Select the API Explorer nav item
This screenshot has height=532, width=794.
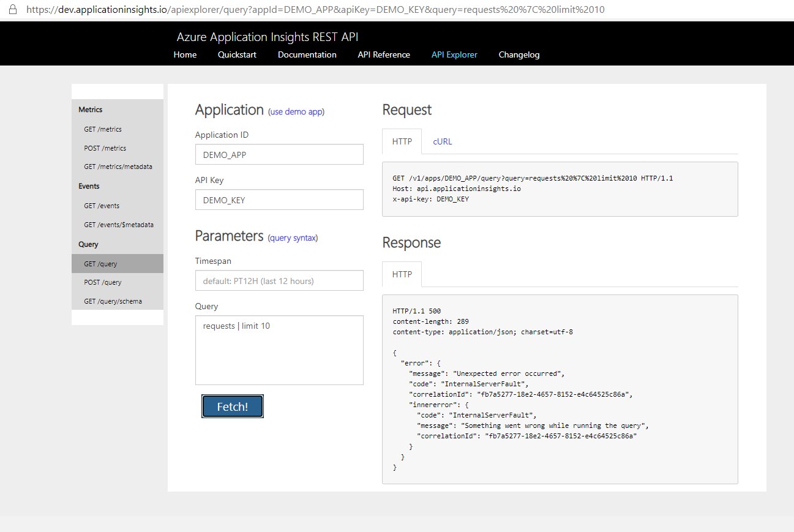(454, 54)
